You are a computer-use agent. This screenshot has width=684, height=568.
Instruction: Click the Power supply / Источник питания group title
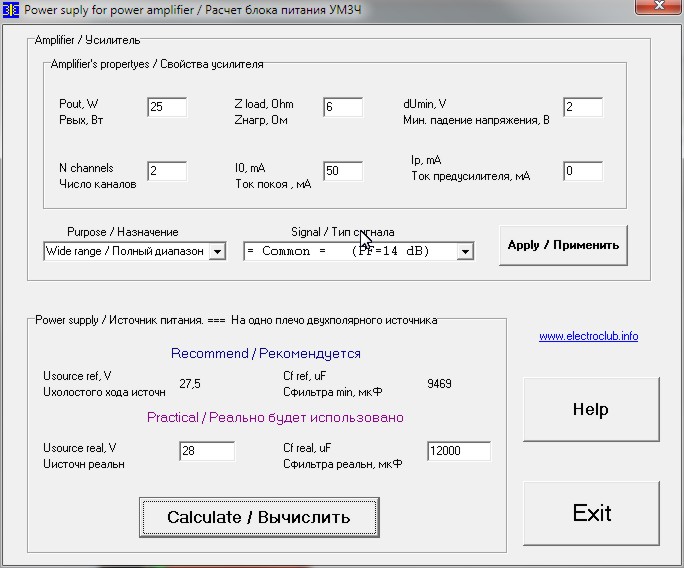236,320
